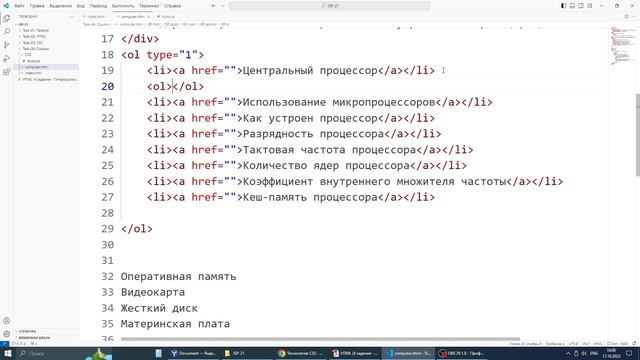Toggle the secondary side bar layout icon
The width and height of the screenshot is (640, 360).
(x=581, y=6)
